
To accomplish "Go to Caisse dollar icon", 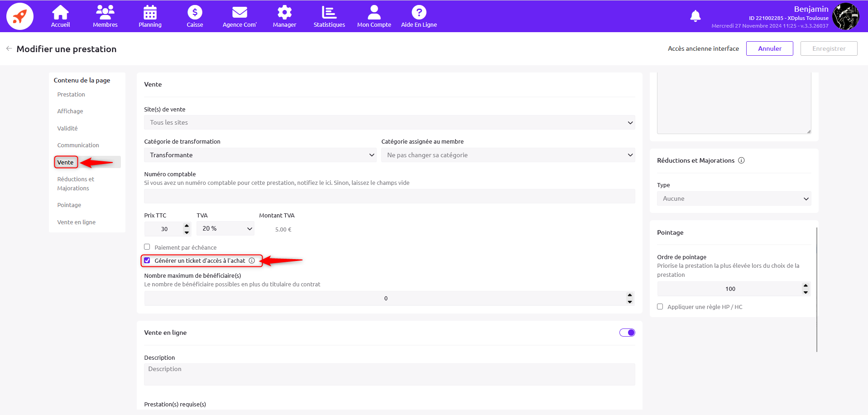I will coord(195,13).
